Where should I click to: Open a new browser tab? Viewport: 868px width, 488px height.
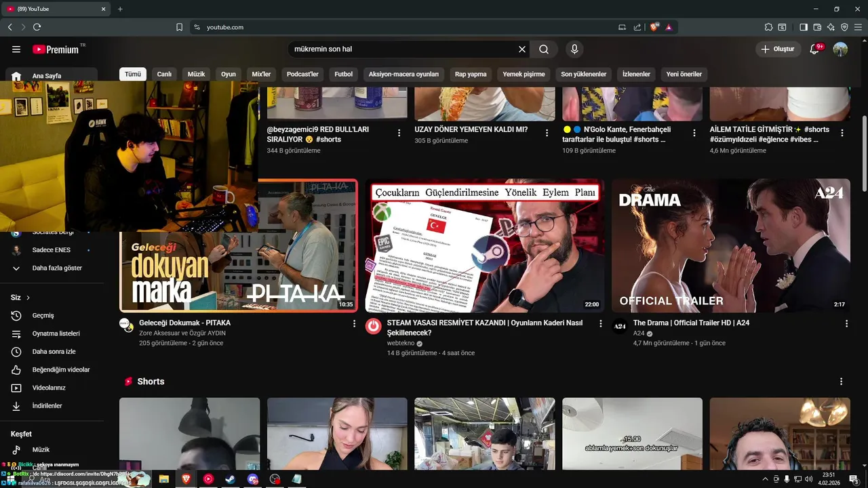click(x=120, y=9)
